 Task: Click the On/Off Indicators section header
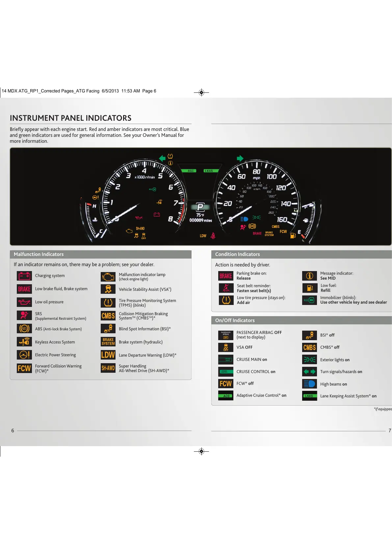(301, 320)
